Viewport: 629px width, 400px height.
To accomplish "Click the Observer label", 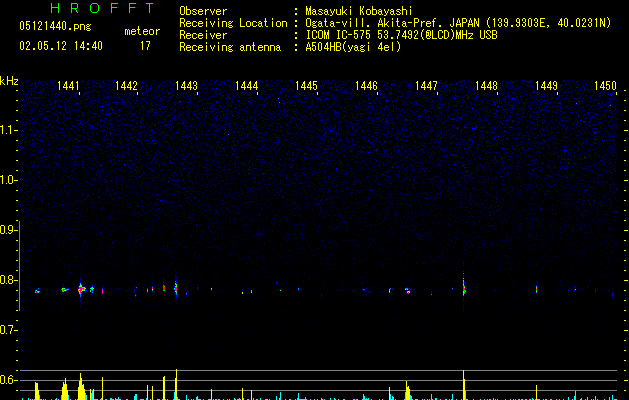I will pos(203,11).
